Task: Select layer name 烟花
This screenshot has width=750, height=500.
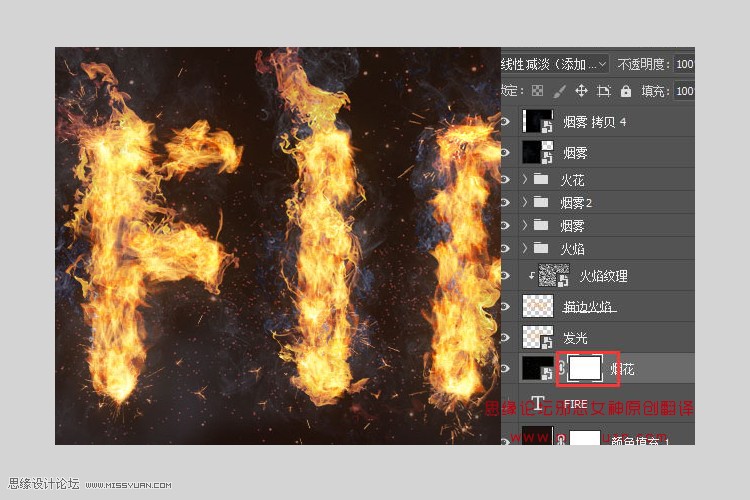Action: coord(622,368)
